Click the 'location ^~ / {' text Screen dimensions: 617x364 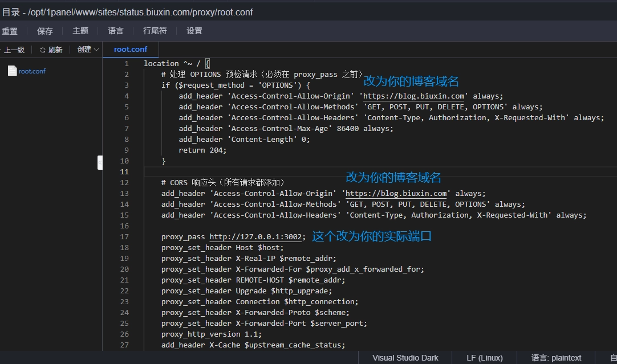click(177, 63)
